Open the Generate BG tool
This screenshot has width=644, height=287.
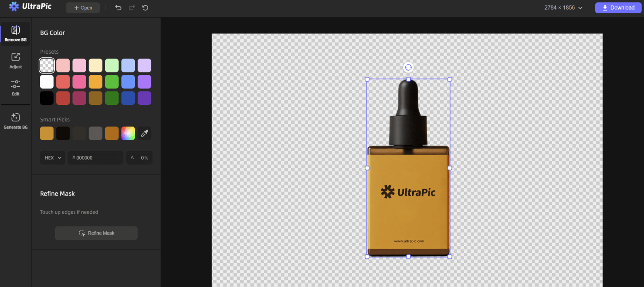point(16,121)
